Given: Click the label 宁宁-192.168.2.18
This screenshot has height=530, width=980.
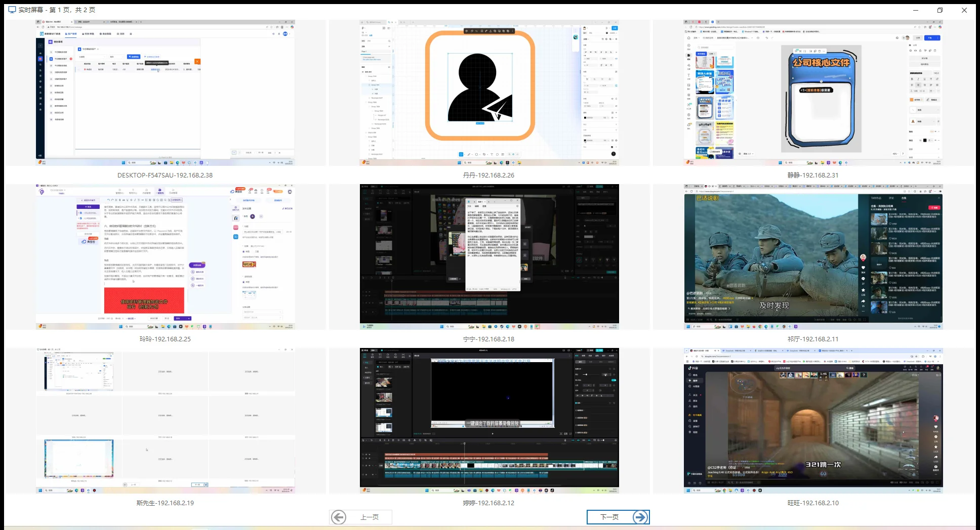Looking at the screenshot, I should point(489,339).
